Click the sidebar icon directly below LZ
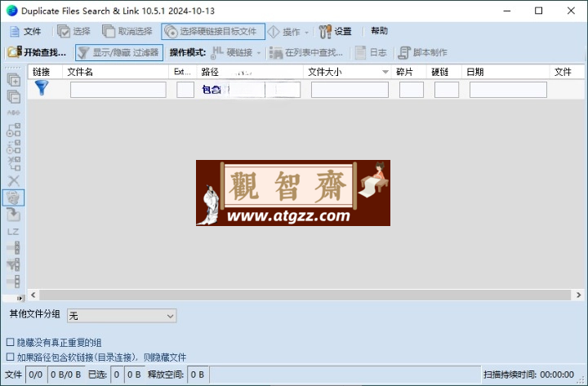 click(x=14, y=248)
